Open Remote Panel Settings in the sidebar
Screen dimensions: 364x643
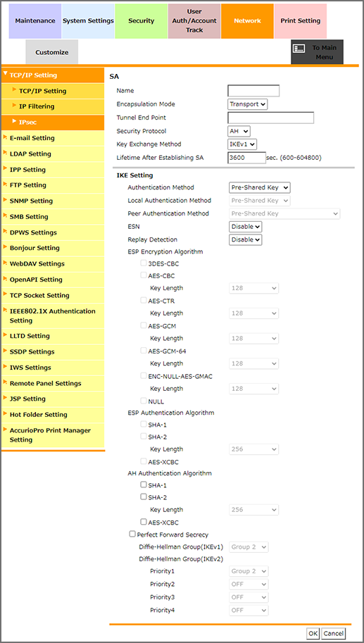click(53, 383)
